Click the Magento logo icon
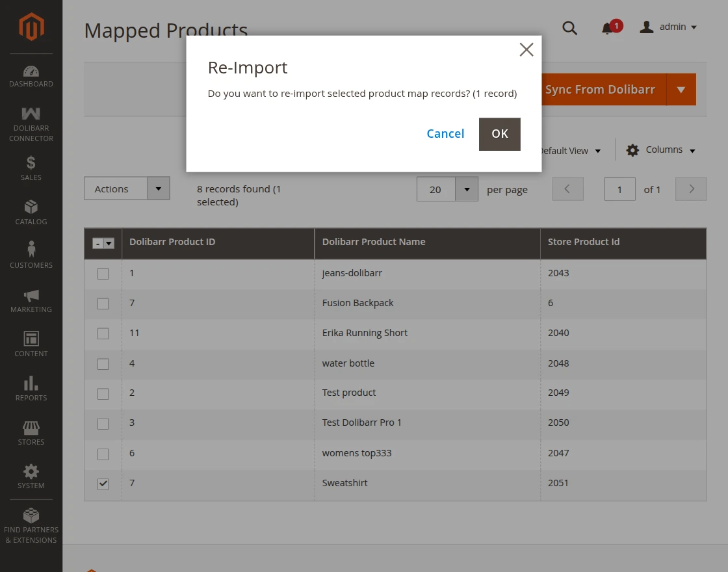This screenshot has height=572, width=728. [31, 27]
